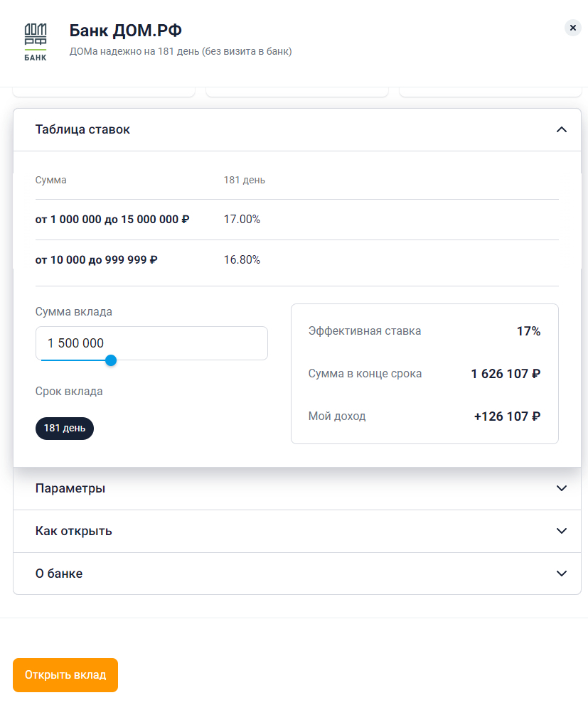Select the от 1 000 000 до 15 000 000 ₽ row label
The image size is (588, 705).
[112, 220]
